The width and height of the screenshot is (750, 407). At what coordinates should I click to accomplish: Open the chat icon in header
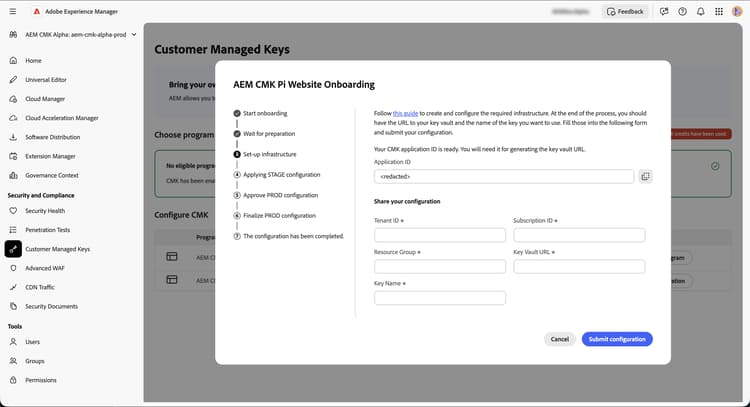click(664, 11)
